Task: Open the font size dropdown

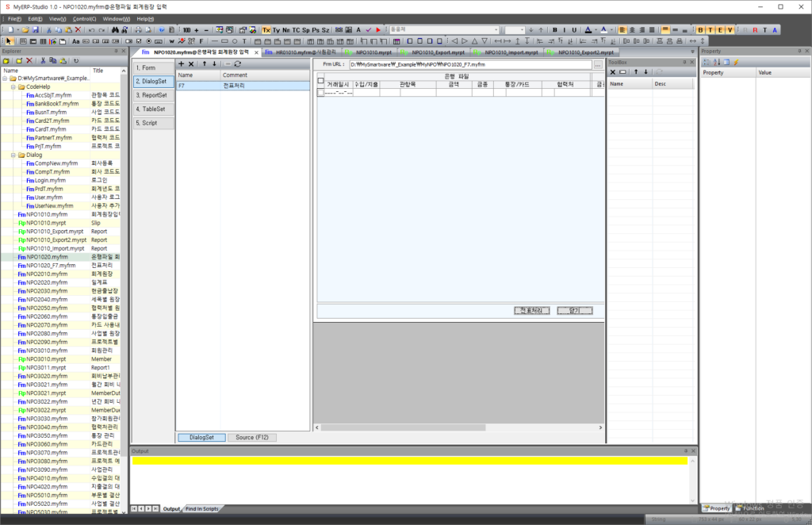Action: [522, 30]
